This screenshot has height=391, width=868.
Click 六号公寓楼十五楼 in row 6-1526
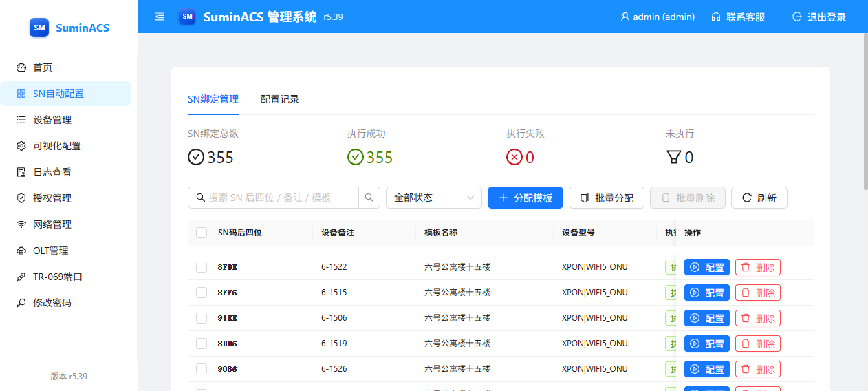coord(457,369)
